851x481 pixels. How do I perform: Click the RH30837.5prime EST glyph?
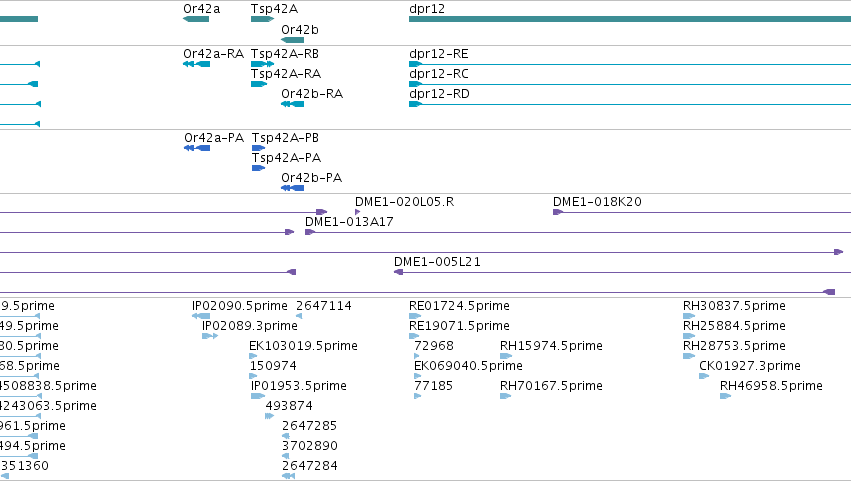[689, 316]
